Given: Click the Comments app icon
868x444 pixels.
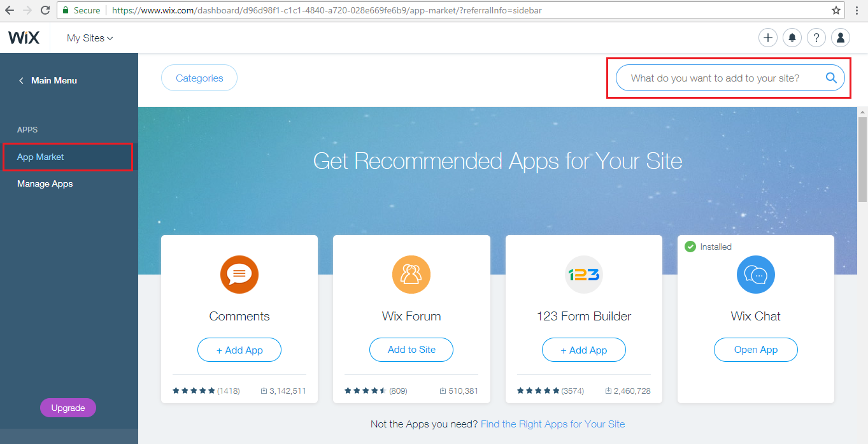Looking at the screenshot, I should tap(239, 275).
